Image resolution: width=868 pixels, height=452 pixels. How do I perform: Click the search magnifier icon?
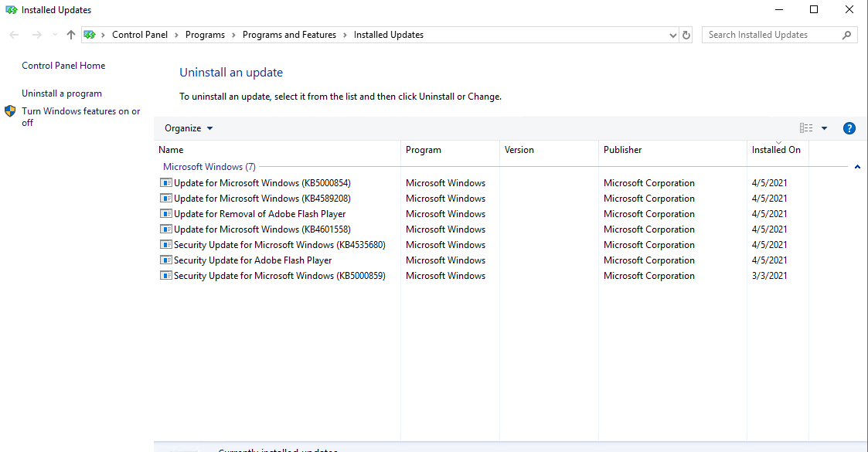click(x=846, y=35)
